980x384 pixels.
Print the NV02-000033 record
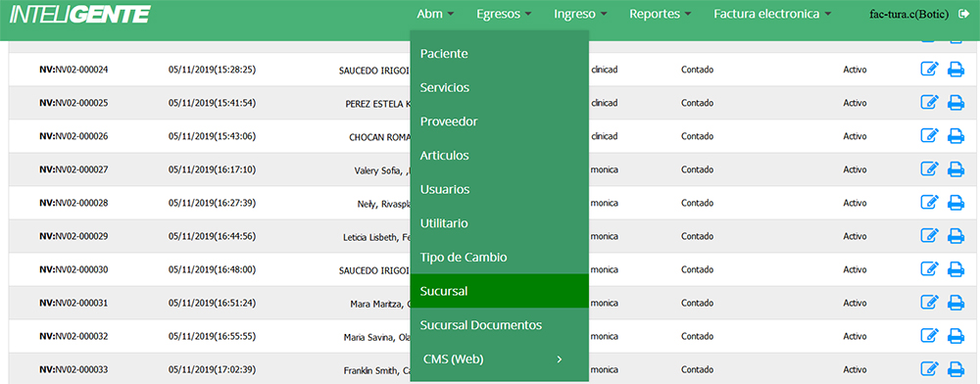(955, 369)
